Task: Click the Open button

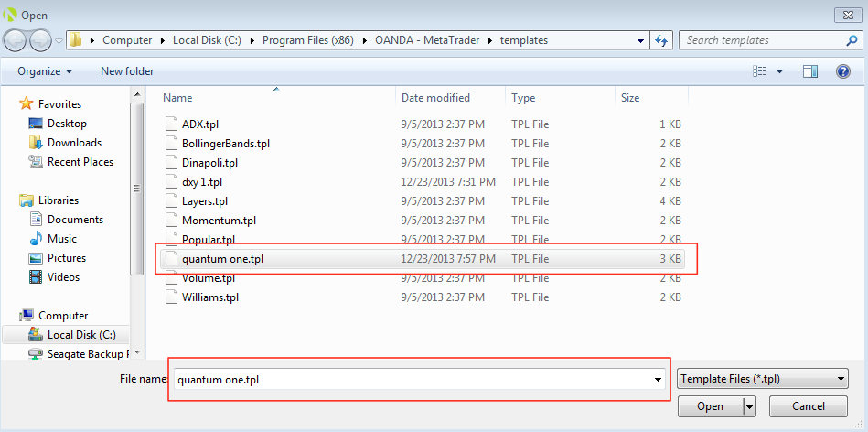Action: (x=710, y=406)
